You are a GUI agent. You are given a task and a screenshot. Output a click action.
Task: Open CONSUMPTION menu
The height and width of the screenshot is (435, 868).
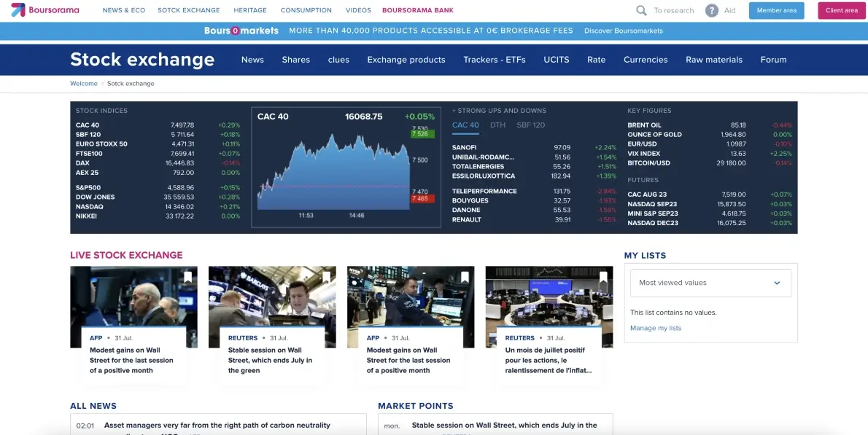coord(306,10)
